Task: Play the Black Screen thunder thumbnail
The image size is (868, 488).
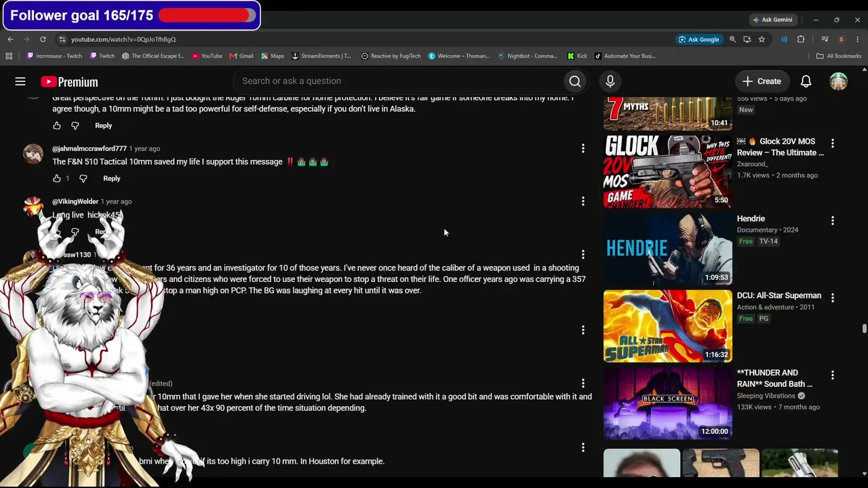Action: pyautogui.click(x=668, y=403)
